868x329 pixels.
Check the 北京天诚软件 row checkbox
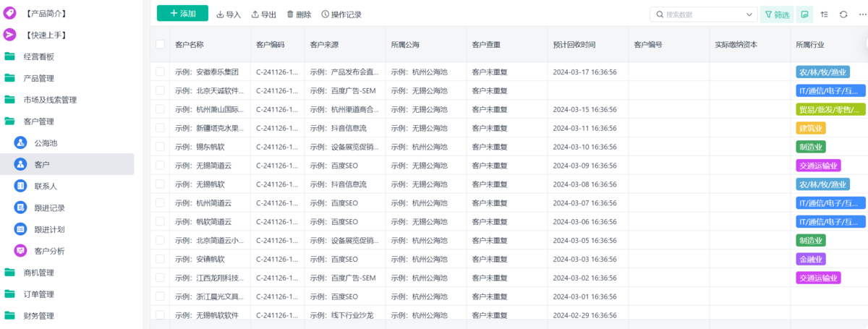160,90
